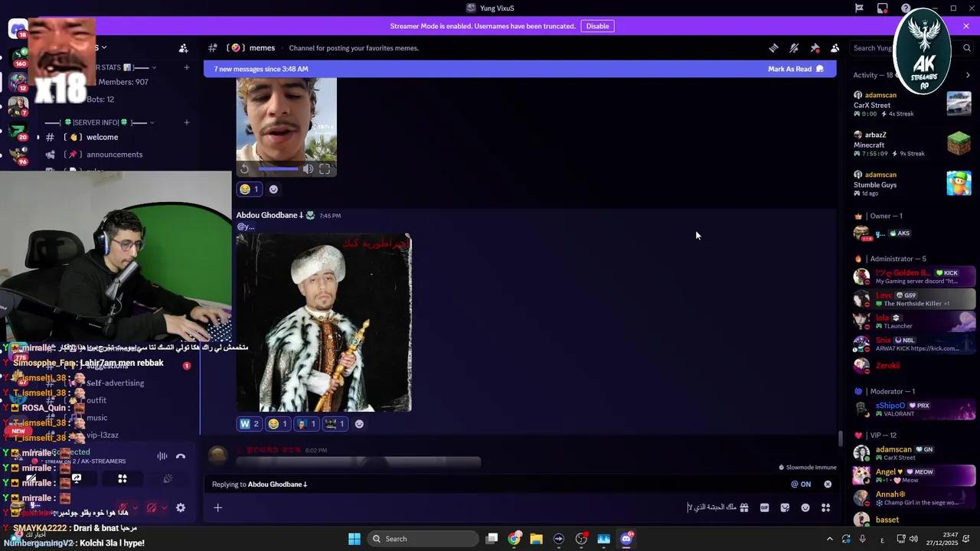Open the sticker picker
This screenshot has width=980, height=551.
(x=785, y=507)
